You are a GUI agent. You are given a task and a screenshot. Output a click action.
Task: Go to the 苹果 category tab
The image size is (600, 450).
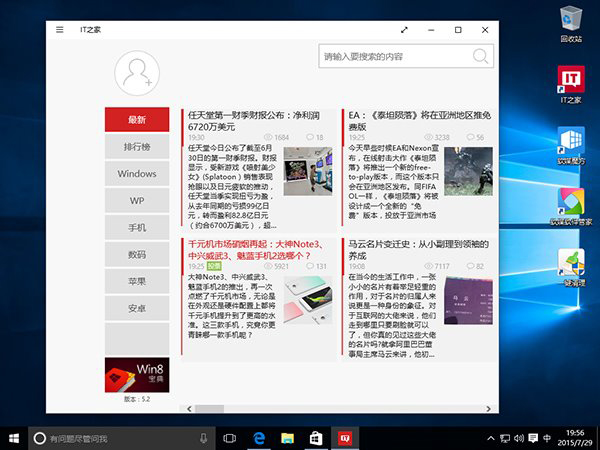137,282
